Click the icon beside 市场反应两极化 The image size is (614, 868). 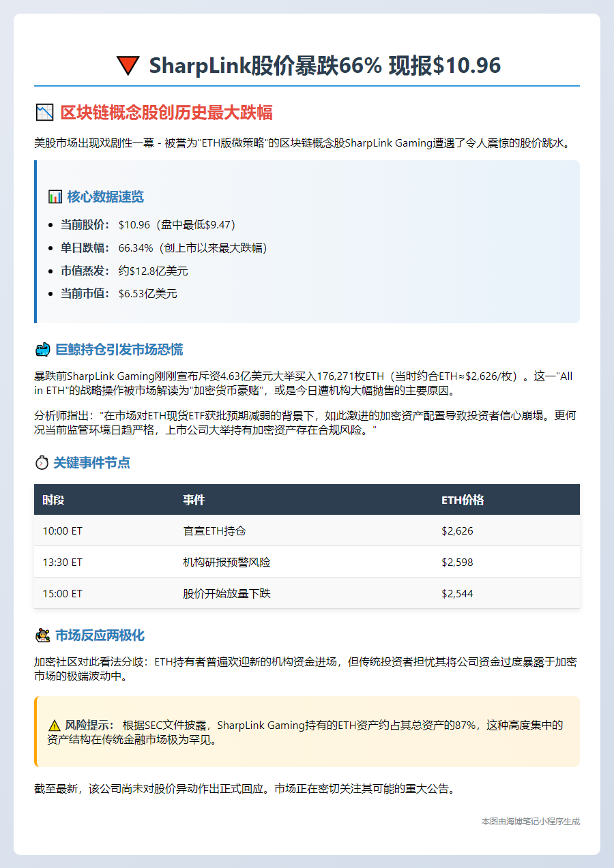click(x=42, y=635)
